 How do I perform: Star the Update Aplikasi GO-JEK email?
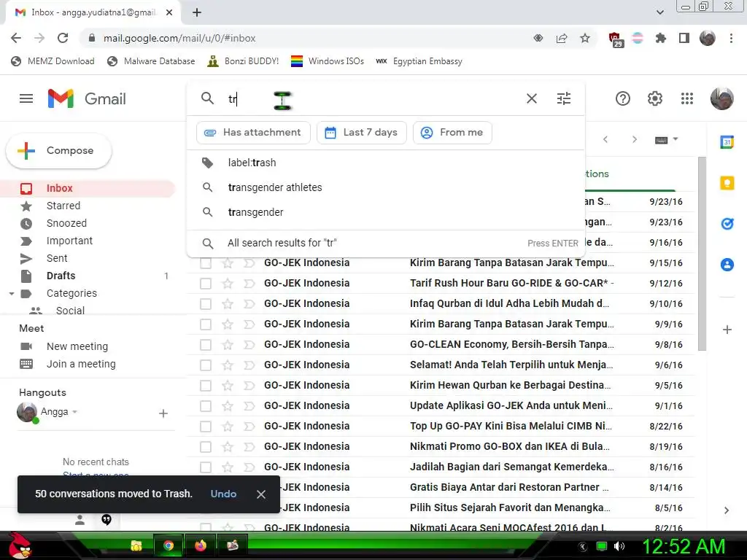pos(228,405)
